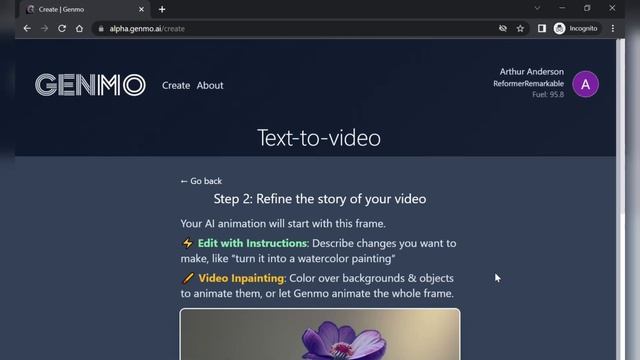Click the Fuel: 95.8 indicator
Image resolution: width=640 pixels, height=360 pixels.
[548, 95]
